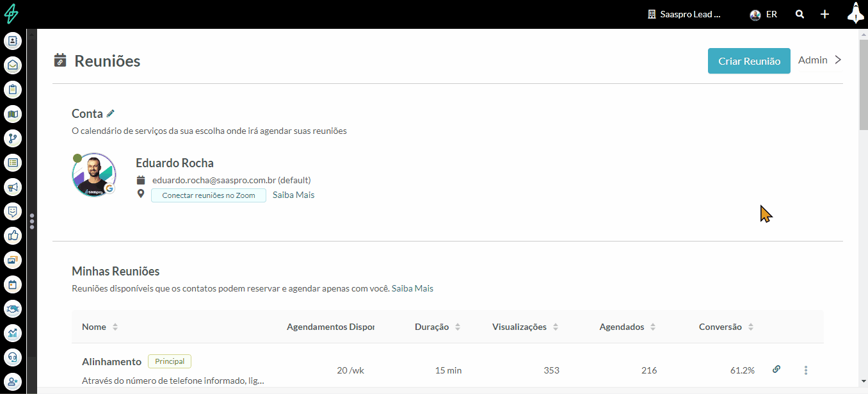Screen dimensions: 868x394
Task: Click the Criar Reunião button
Action: point(749,61)
